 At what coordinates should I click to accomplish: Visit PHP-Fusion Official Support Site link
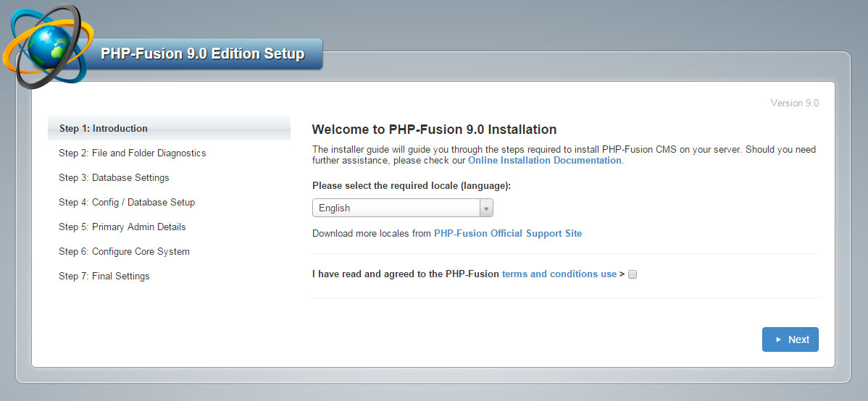[507, 234]
